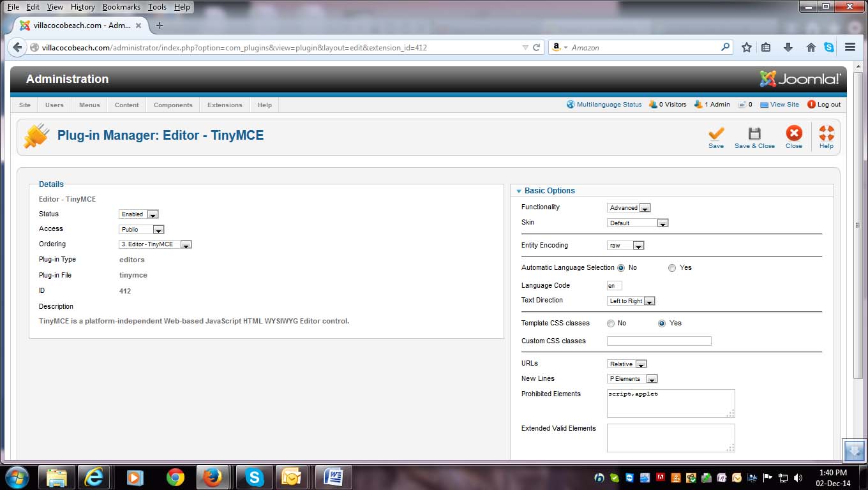Open the Firefox hamburger menu

pos(850,47)
